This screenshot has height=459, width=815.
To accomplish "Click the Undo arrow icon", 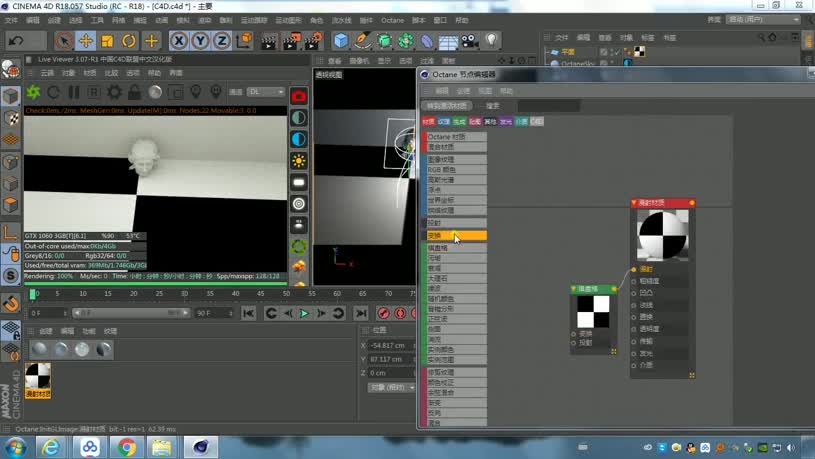I will [16, 41].
